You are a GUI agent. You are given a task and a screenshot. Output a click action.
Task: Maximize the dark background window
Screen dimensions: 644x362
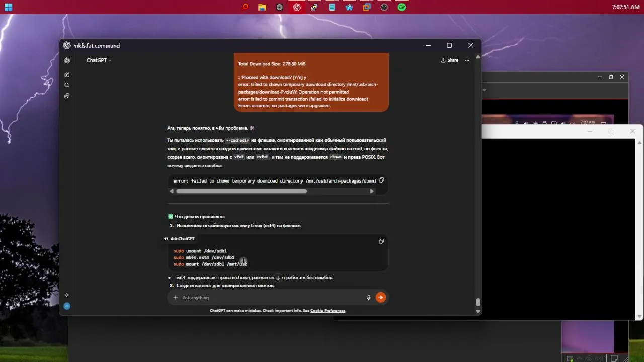coord(611,77)
